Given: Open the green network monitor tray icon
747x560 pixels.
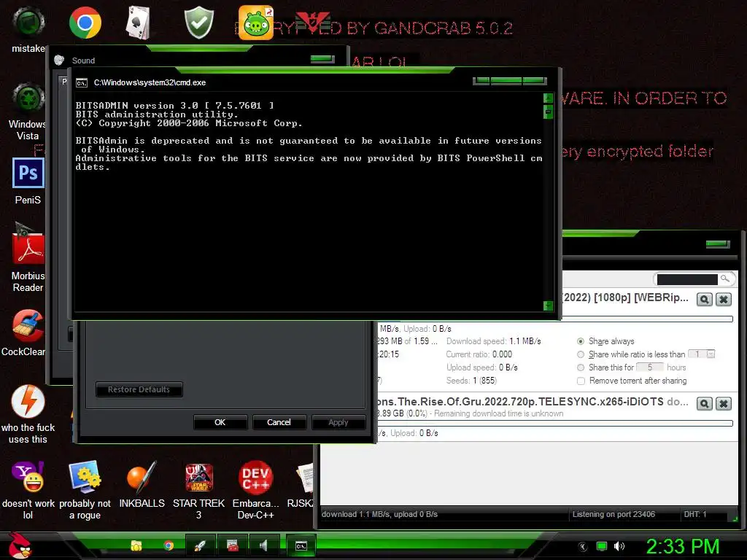Looking at the screenshot, I should pyautogui.click(x=602, y=546).
